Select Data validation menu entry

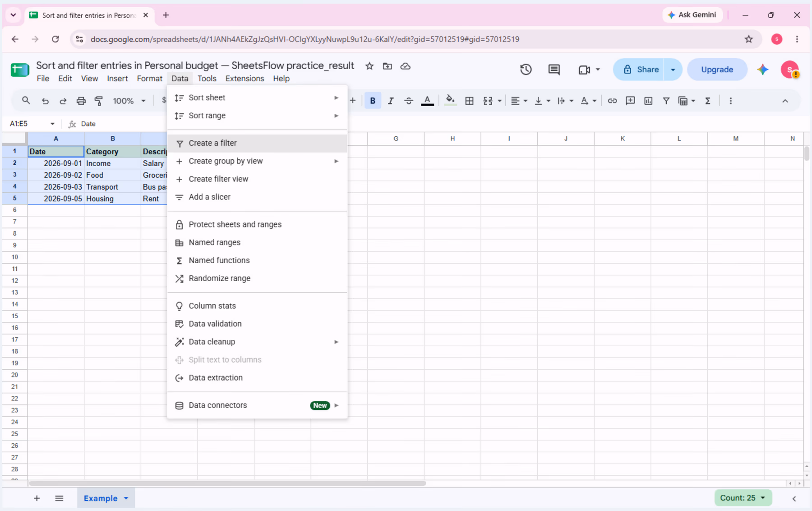coord(257,324)
